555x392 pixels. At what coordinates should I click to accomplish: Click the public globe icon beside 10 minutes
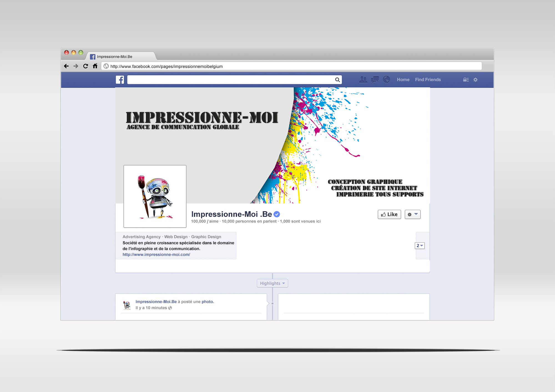[x=170, y=308]
